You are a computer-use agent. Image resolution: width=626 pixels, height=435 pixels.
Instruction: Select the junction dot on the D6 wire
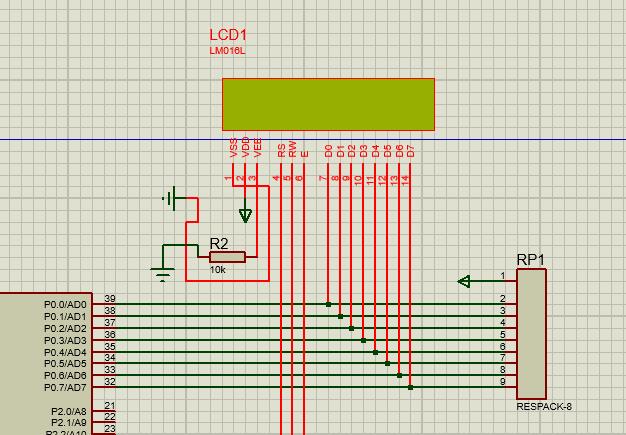click(399, 376)
